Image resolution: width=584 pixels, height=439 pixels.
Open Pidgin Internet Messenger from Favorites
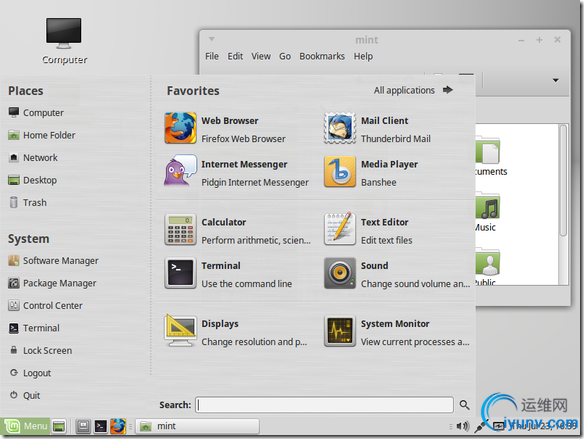click(x=237, y=172)
